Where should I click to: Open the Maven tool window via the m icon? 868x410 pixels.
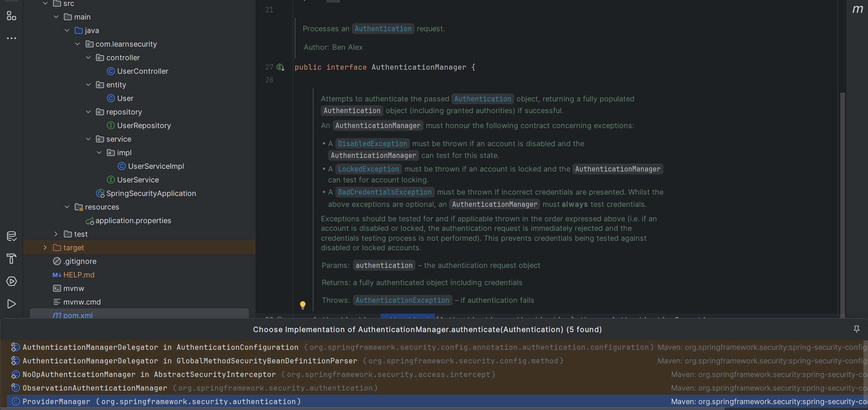coord(858,10)
